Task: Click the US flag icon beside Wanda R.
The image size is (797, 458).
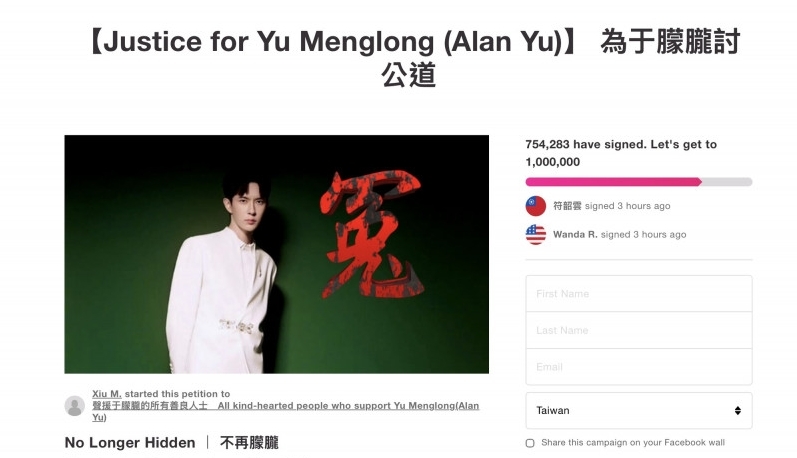Action: point(536,234)
